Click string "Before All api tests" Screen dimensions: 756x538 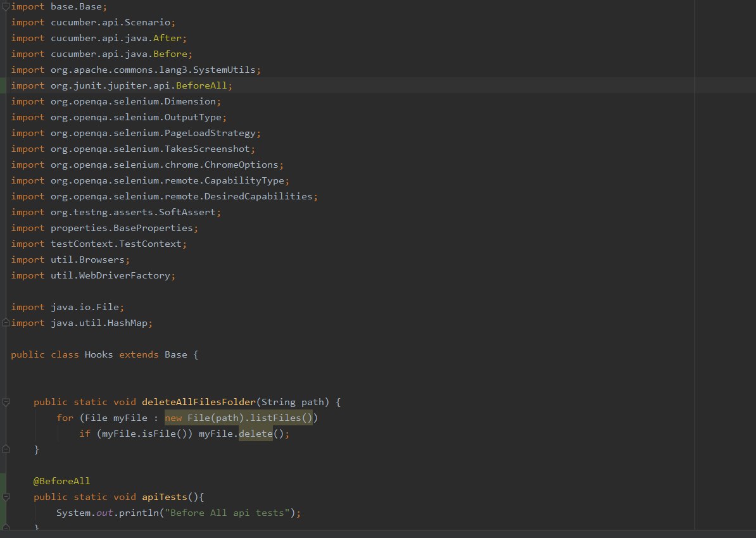(x=227, y=513)
